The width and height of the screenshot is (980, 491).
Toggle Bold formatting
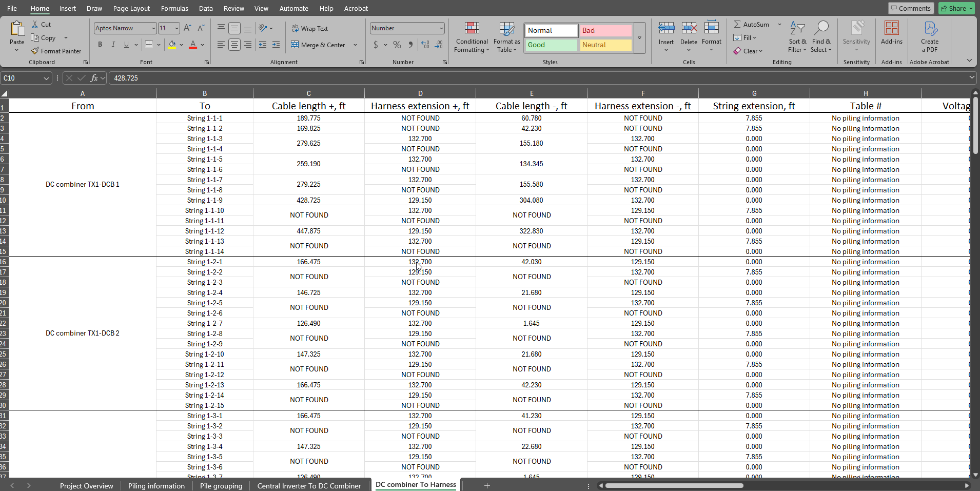click(x=100, y=45)
